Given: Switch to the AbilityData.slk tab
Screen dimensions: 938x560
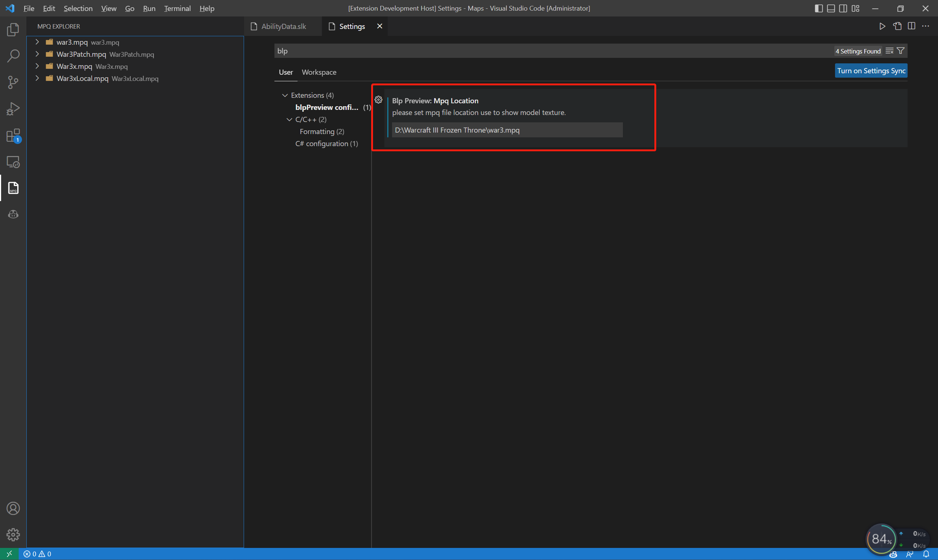Looking at the screenshot, I should (283, 26).
